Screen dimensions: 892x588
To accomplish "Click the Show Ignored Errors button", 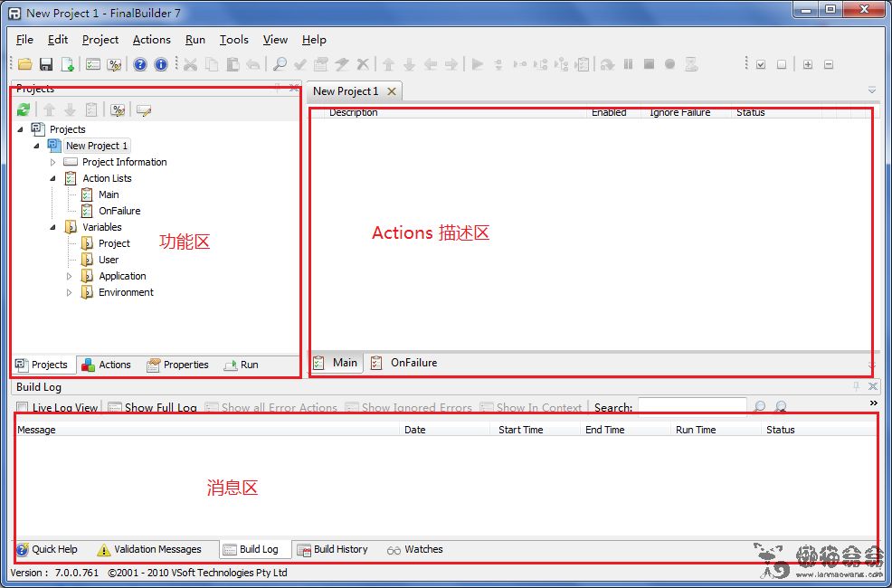I will [x=408, y=407].
